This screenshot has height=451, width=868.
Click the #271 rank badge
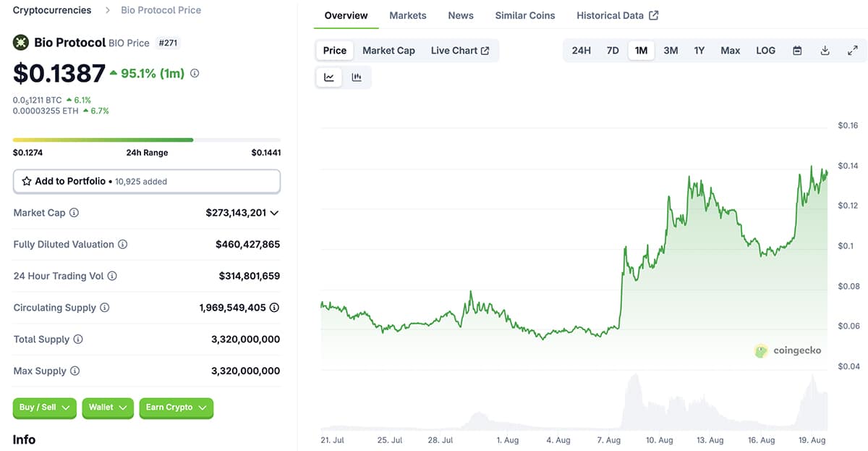click(x=167, y=43)
